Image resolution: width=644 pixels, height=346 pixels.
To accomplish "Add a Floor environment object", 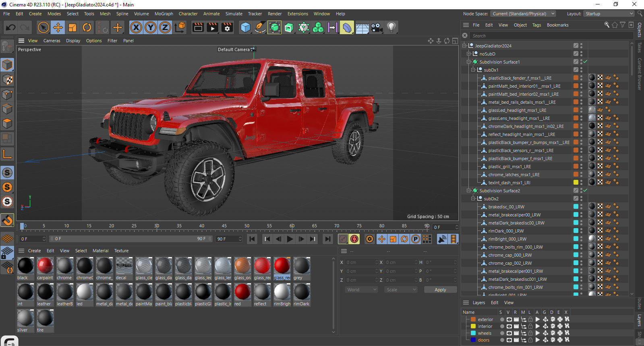I will pyautogui.click(x=362, y=27).
